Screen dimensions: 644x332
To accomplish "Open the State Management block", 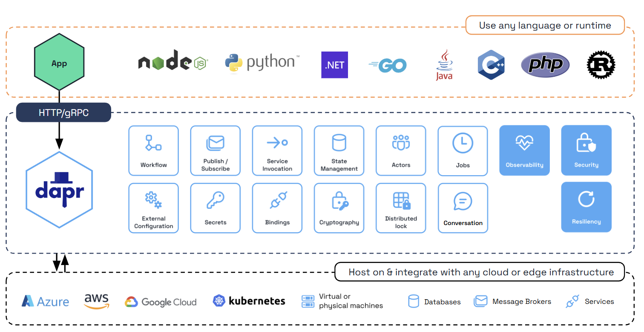I will (x=339, y=150).
